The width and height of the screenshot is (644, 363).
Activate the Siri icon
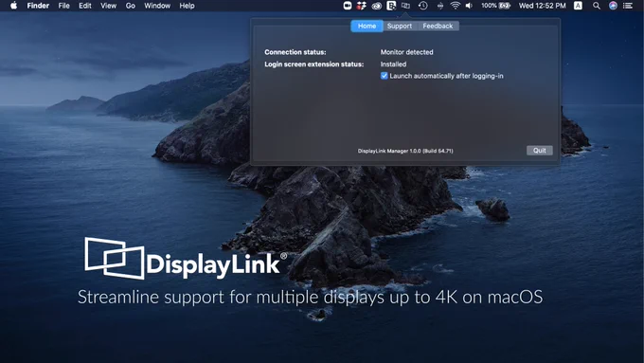(x=613, y=6)
